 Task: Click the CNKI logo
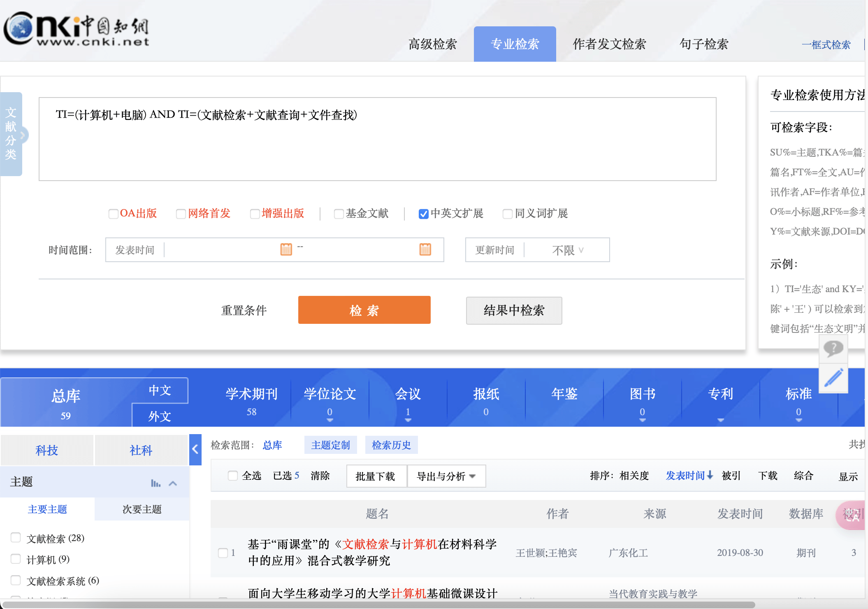click(77, 29)
